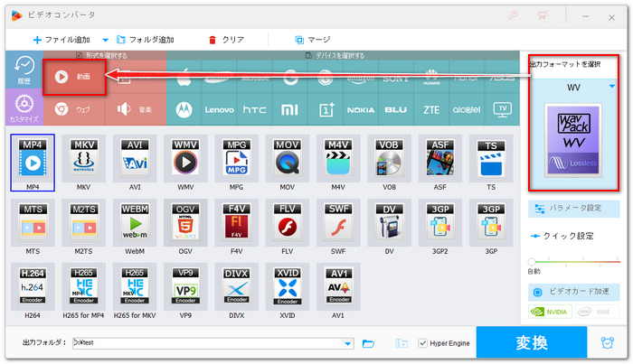
Task: Open the OnePlus device category
Action: click(x=326, y=109)
